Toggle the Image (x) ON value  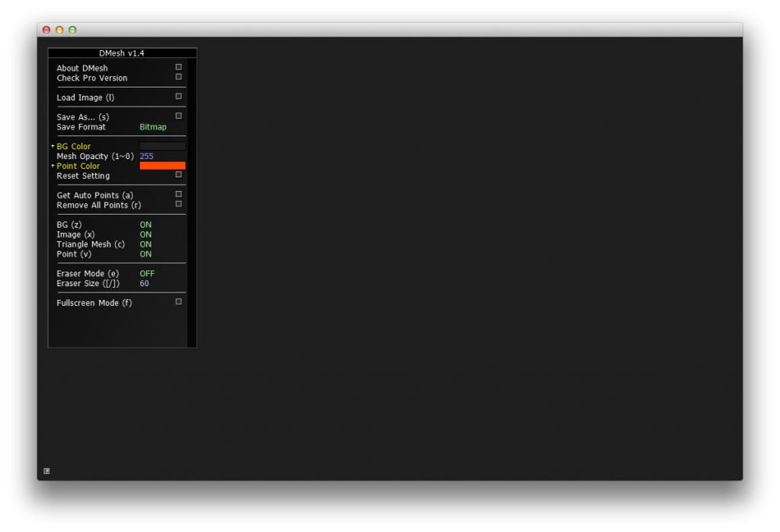click(145, 234)
